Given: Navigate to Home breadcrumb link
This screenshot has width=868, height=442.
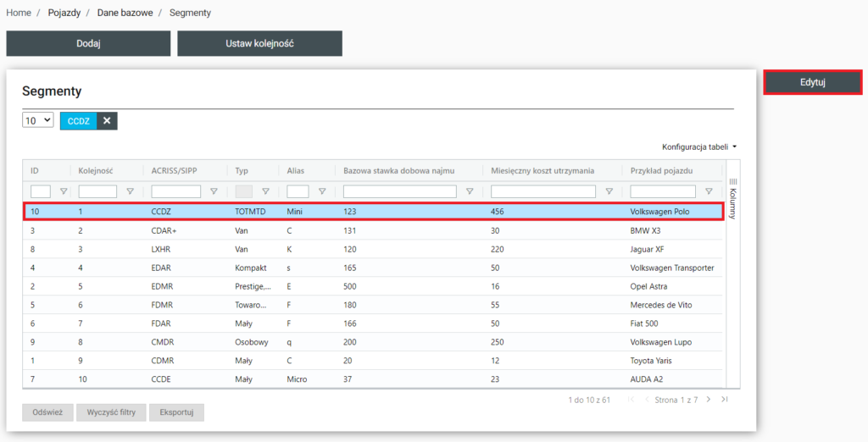Looking at the screenshot, I should pyautogui.click(x=19, y=13).
